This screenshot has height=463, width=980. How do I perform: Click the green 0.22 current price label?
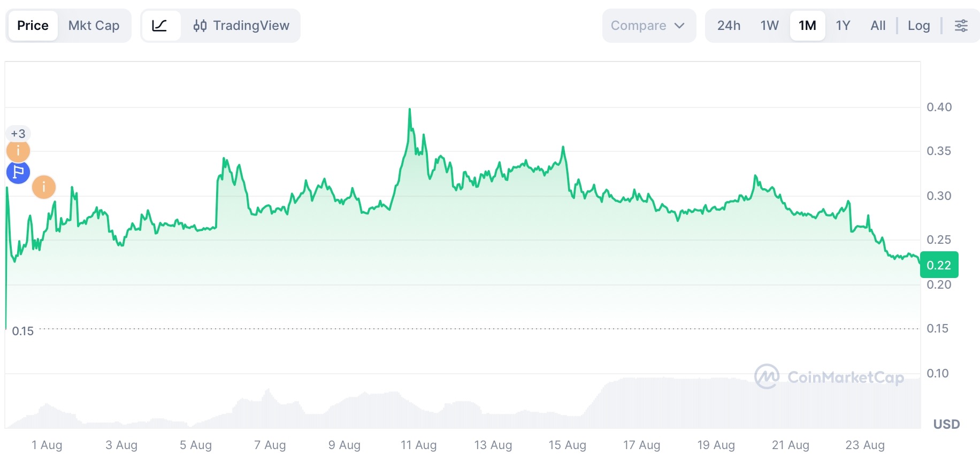pyautogui.click(x=939, y=265)
